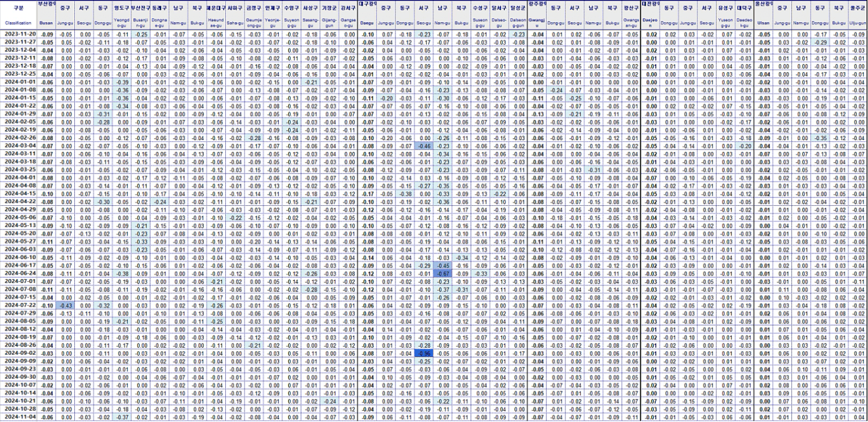Screen dimensions: 868x422
Task: Click the 2024-02-05 date cell
Action: (x=18, y=121)
